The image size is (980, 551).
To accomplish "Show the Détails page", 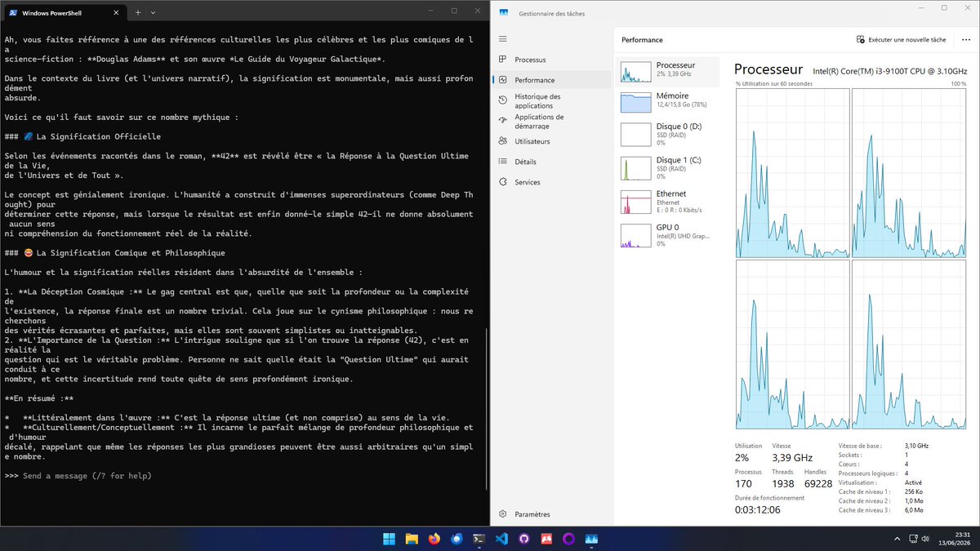I will [551, 162].
